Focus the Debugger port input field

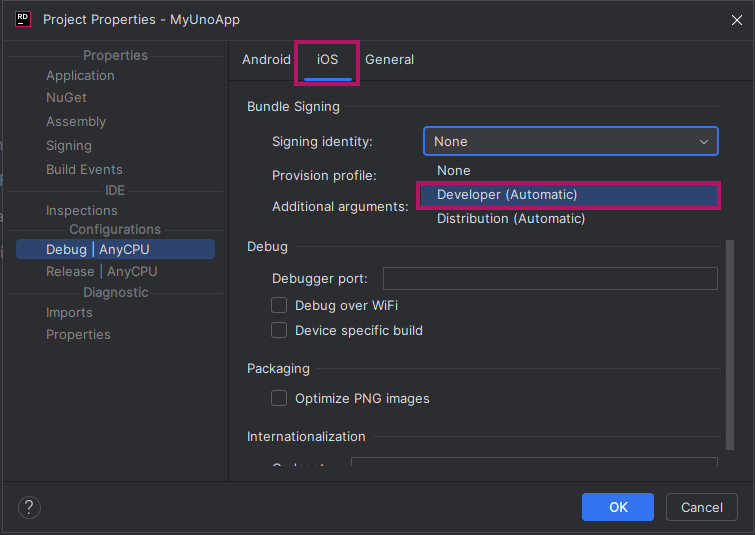coord(550,278)
